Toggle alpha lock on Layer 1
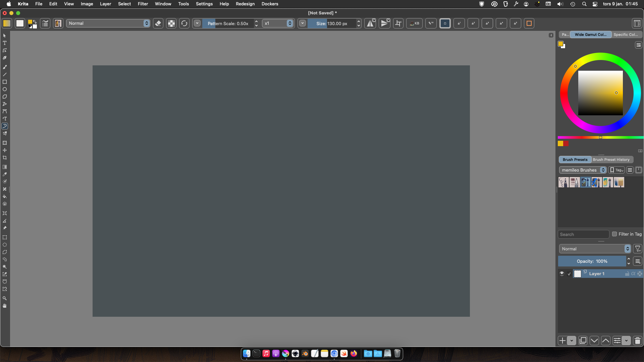 (x=633, y=274)
